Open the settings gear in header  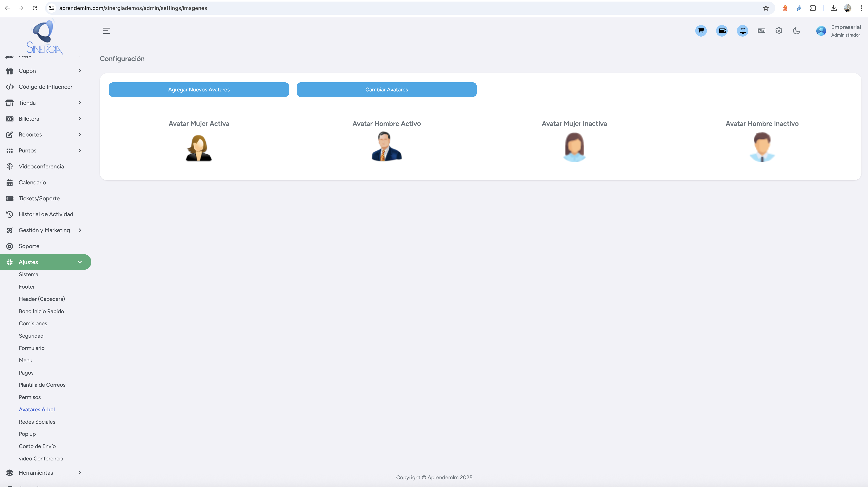click(x=779, y=31)
